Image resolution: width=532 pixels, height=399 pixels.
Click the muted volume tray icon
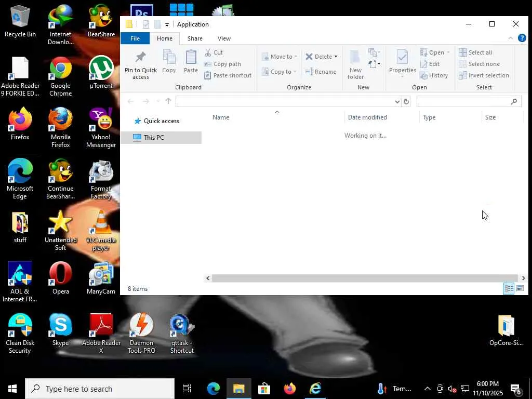coord(451,389)
